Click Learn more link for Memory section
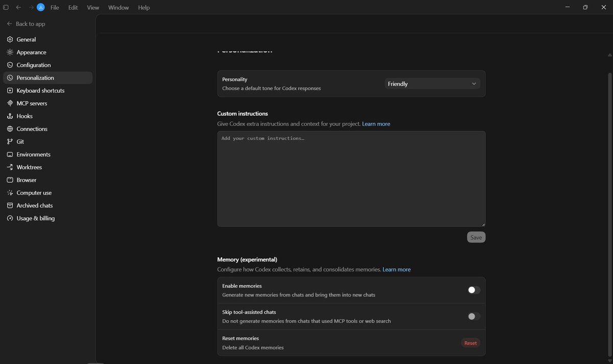 396,270
